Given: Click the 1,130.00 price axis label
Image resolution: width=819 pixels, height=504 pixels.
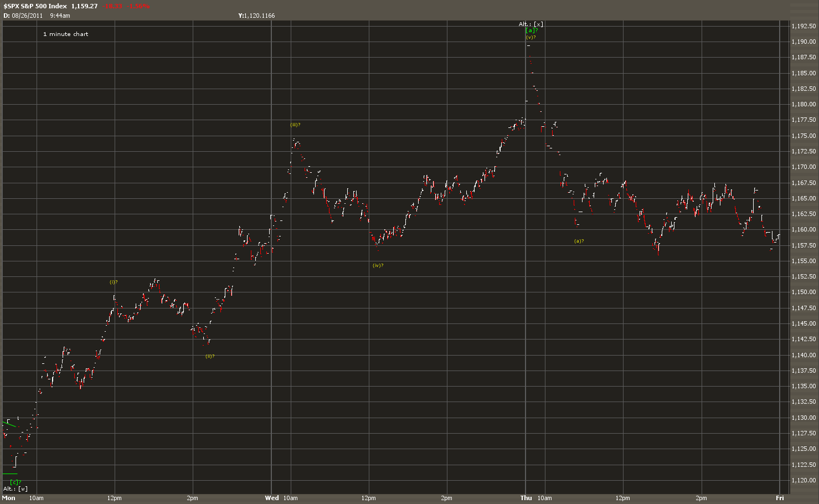Looking at the screenshot, I should (x=804, y=418).
